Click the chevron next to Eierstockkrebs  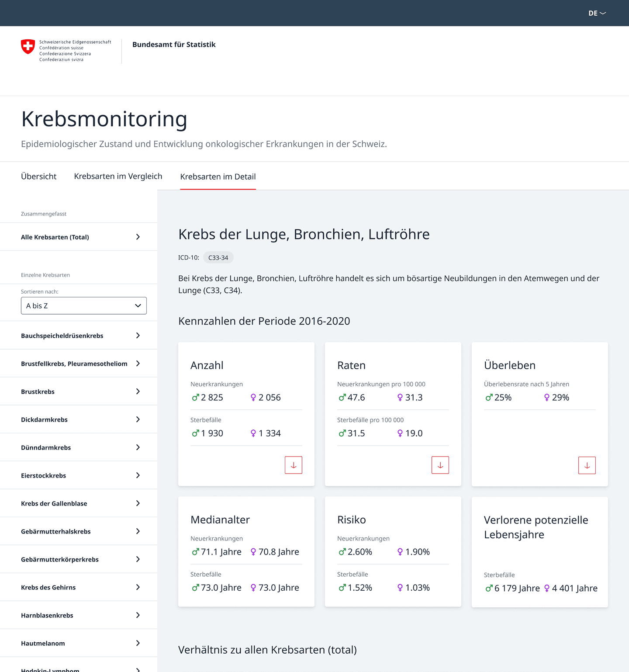[x=138, y=475]
